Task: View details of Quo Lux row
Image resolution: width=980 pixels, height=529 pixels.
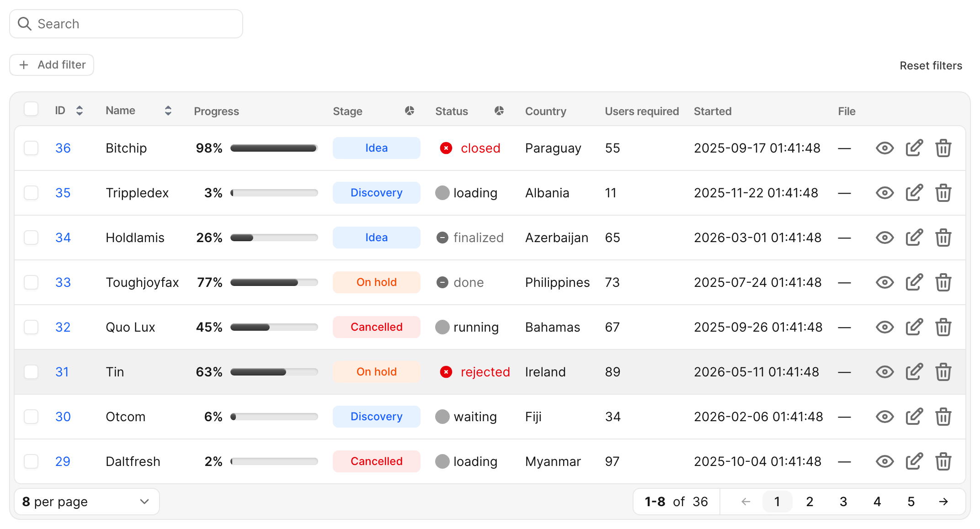Action: (x=884, y=327)
